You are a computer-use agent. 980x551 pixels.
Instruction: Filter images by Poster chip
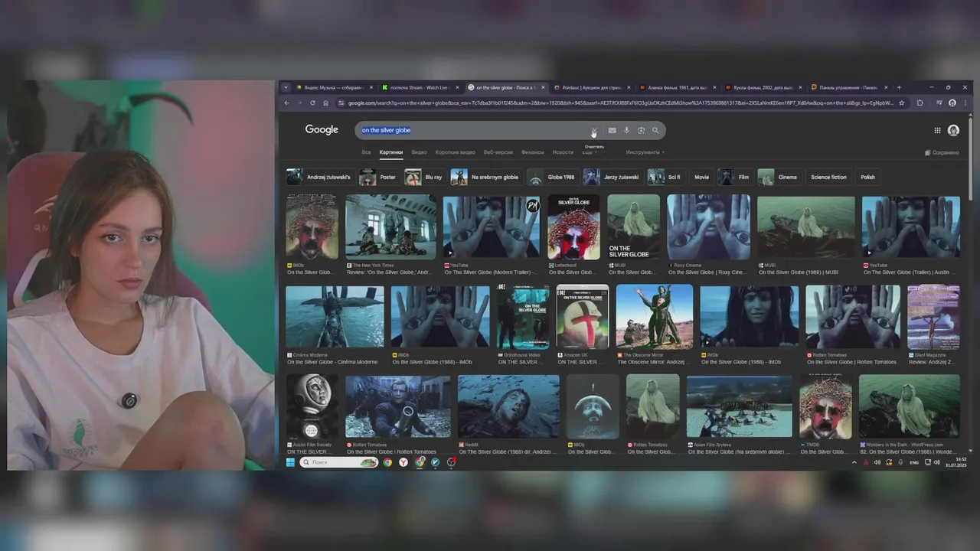(x=379, y=177)
